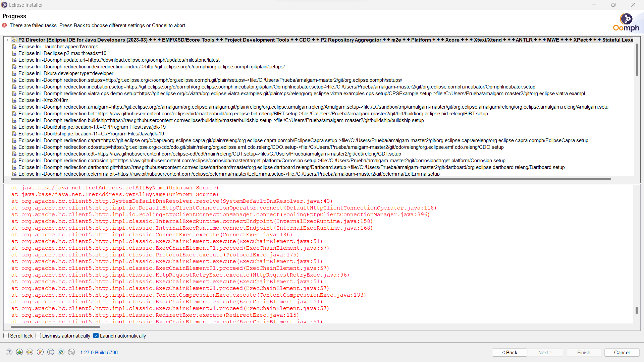Select Eclipse Ini -Xmx2048m task
Screen dimensions: 644x362
[43, 100]
